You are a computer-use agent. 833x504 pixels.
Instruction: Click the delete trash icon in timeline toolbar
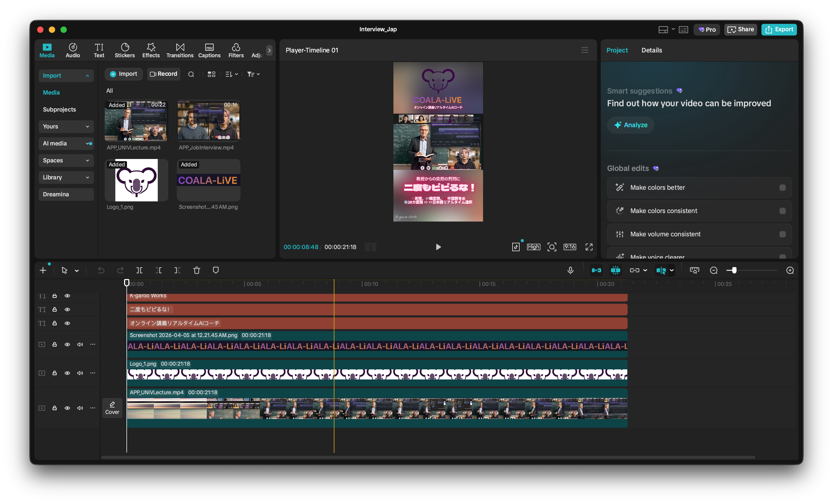coord(196,270)
